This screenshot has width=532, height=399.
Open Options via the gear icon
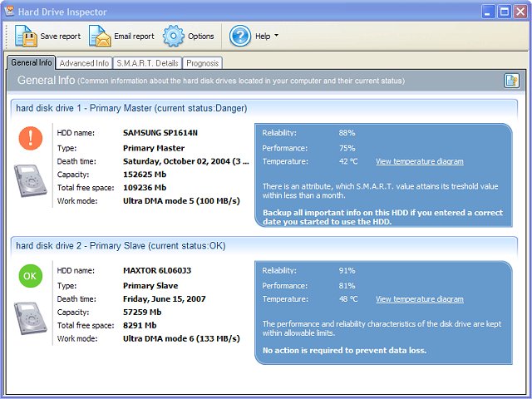[173, 36]
